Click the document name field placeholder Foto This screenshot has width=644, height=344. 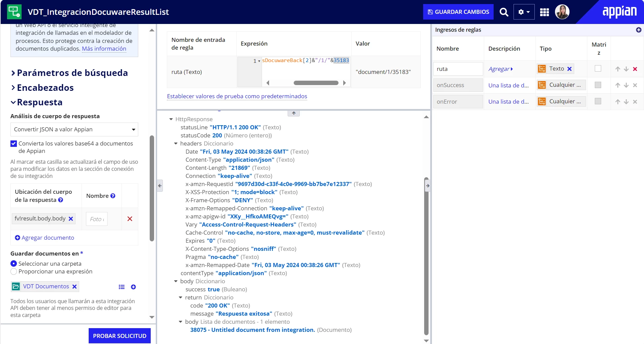[x=97, y=219]
